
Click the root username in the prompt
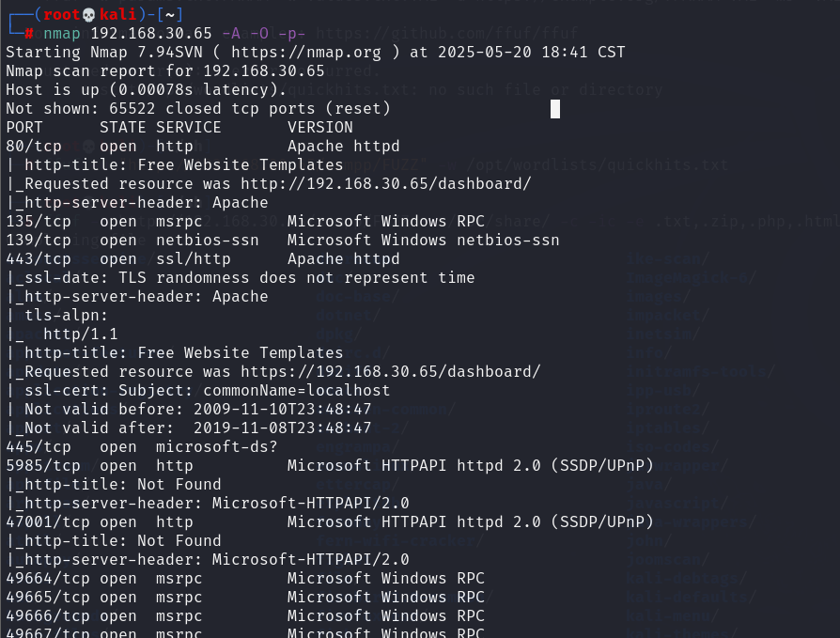coord(62,14)
